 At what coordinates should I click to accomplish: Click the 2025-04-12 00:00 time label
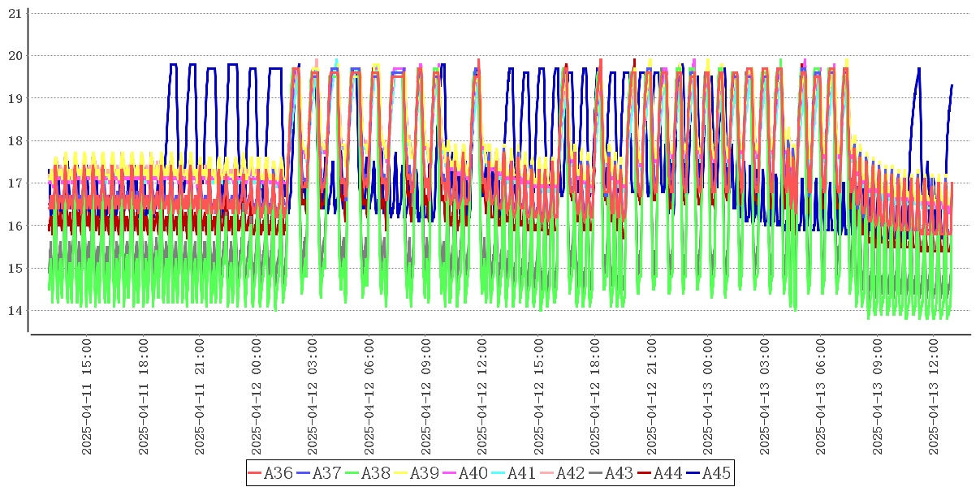pyautogui.click(x=257, y=397)
